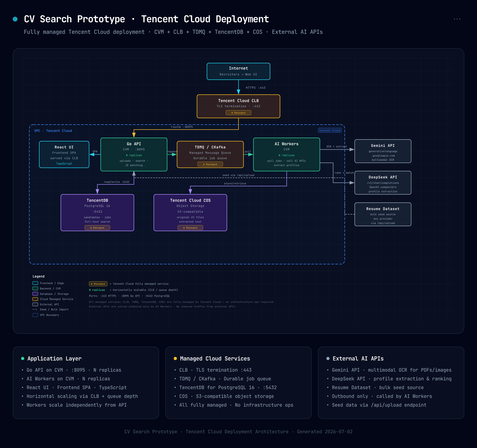Select the TDMQ / CKafka node
The width and height of the screenshot is (477, 448).
coord(210,154)
